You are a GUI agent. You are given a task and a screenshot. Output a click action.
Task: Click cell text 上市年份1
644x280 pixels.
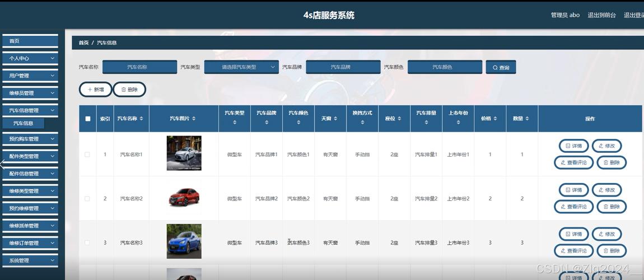458,155
